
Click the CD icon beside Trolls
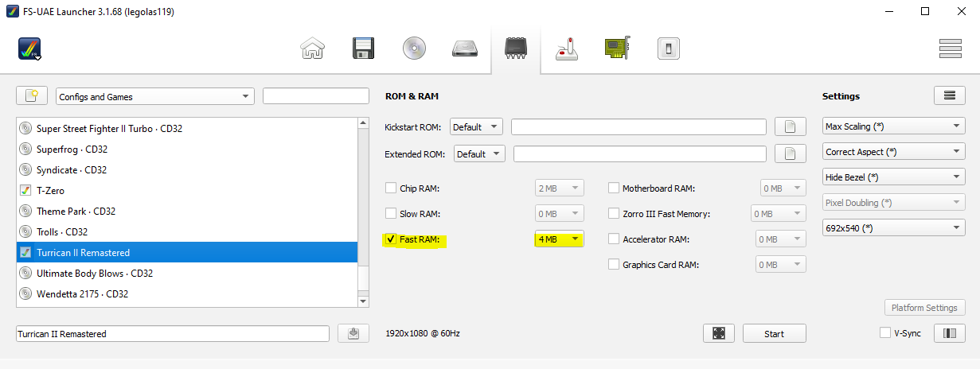tap(25, 231)
